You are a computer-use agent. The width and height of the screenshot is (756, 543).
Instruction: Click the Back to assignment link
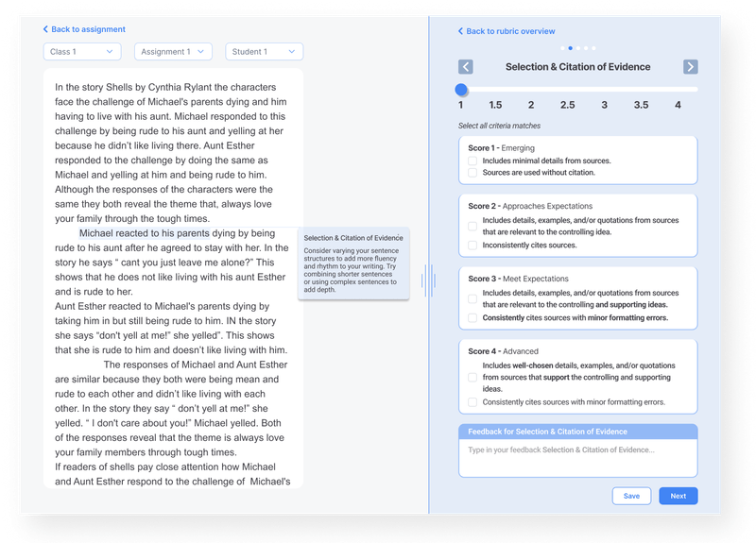(x=84, y=29)
